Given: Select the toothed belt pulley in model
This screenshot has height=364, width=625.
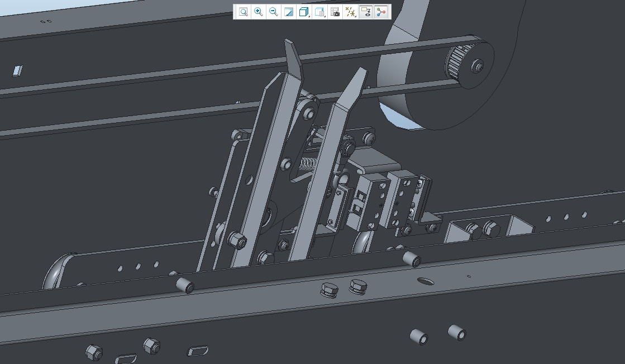Looking at the screenshot, I should pos(469,63).
